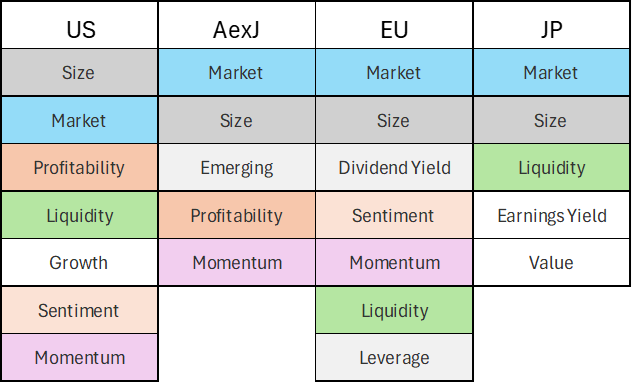Click the Size cell under US
This screenshot has height=383, width=632.
[x=80, y=73]
